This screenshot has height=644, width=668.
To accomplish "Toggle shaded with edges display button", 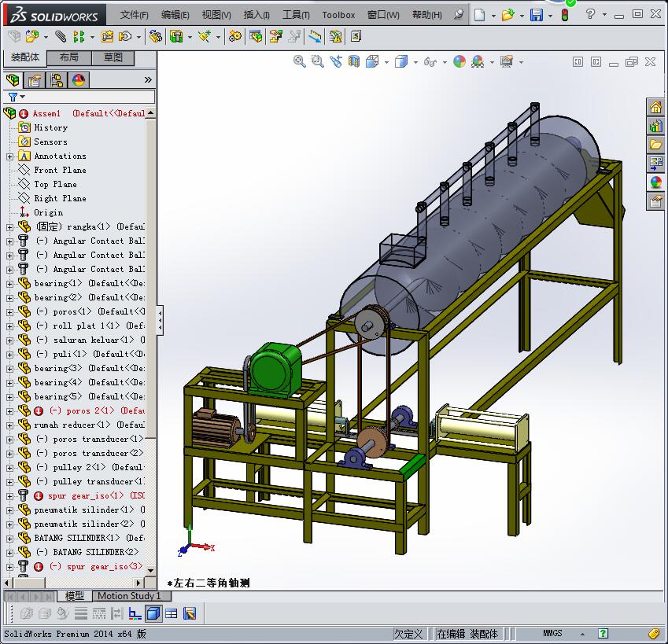I will pos(153,613).
